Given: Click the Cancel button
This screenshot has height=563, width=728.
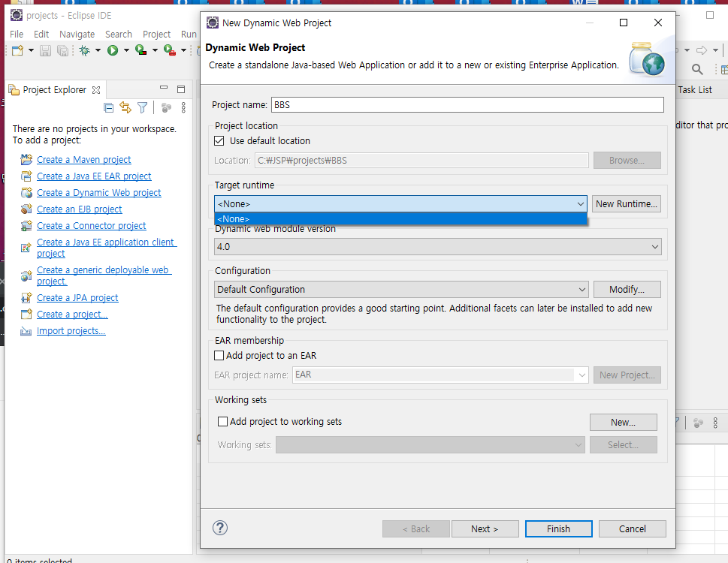Looking at the screenshot, I should click(633, 528).
